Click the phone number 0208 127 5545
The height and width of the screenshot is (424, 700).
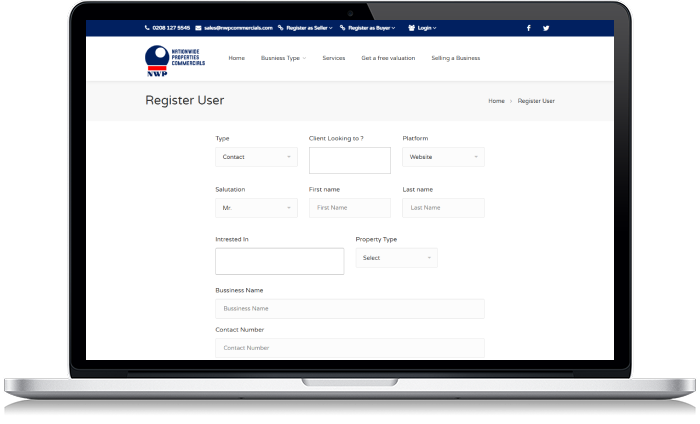(x=167, y=28)
